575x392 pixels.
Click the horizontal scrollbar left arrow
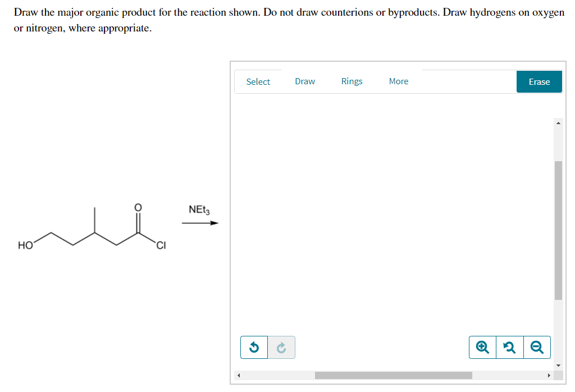239,375
